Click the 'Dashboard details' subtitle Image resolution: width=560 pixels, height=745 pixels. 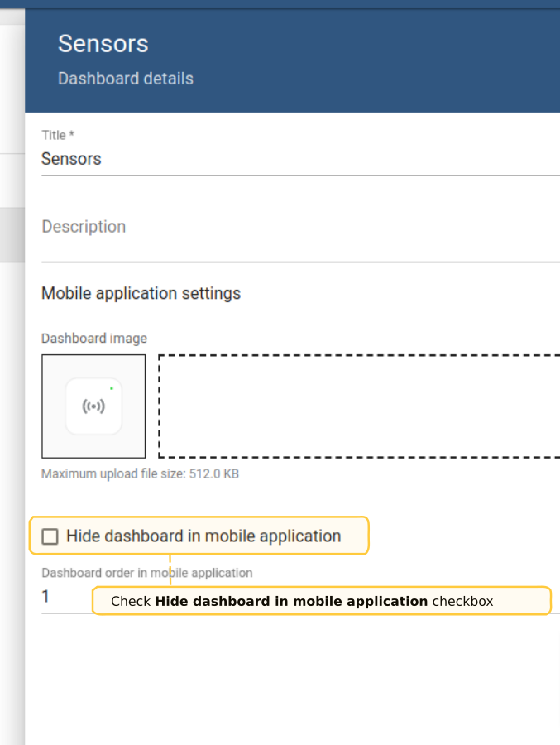click(x=126, y=79)
